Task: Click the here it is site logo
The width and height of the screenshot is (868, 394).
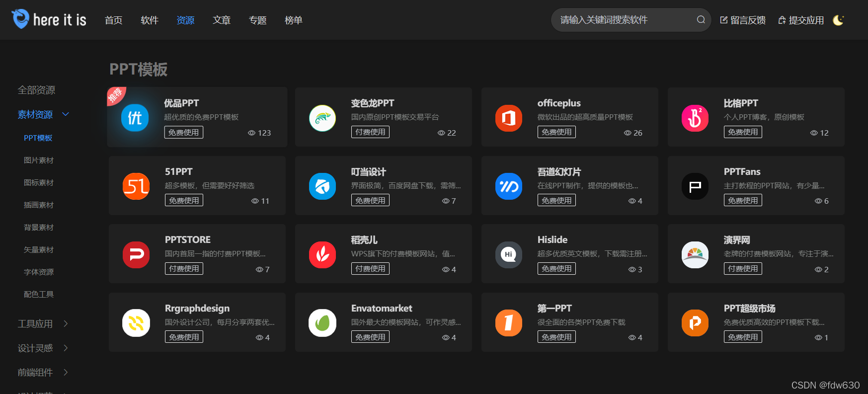Action: pyautogui.click(x=49, y=19)
